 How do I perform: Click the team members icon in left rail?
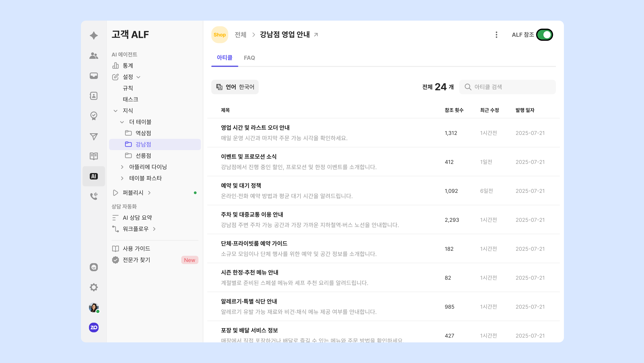pos(94,55)
